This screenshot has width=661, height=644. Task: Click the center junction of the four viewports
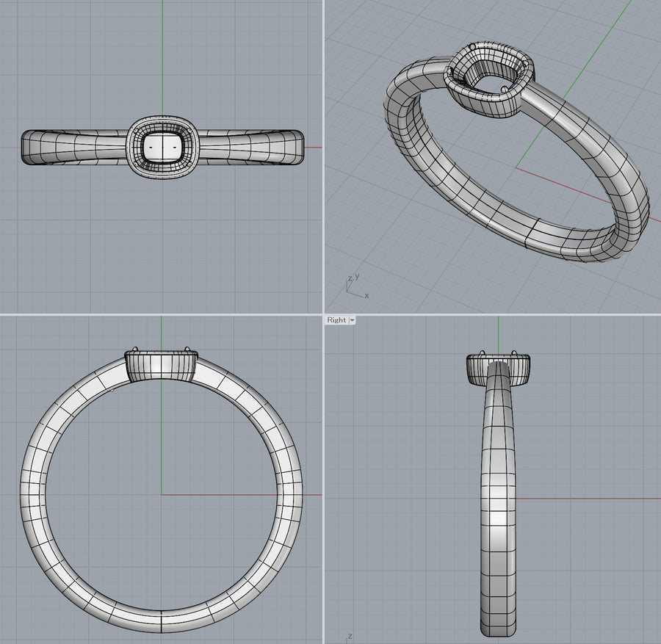pyautogui.click(x=324, y=315)
